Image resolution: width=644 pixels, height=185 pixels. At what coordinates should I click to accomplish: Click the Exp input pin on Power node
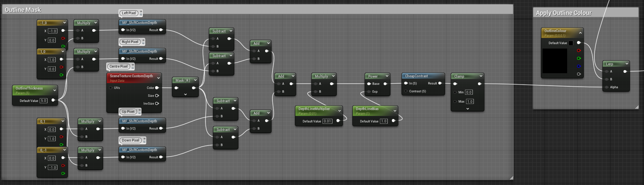coord(369,92)
